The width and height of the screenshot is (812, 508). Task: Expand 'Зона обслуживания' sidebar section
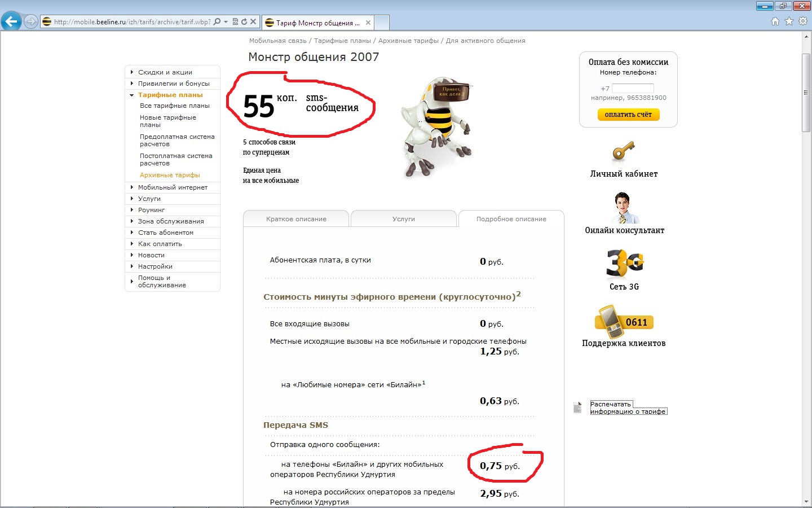point(171,221)
